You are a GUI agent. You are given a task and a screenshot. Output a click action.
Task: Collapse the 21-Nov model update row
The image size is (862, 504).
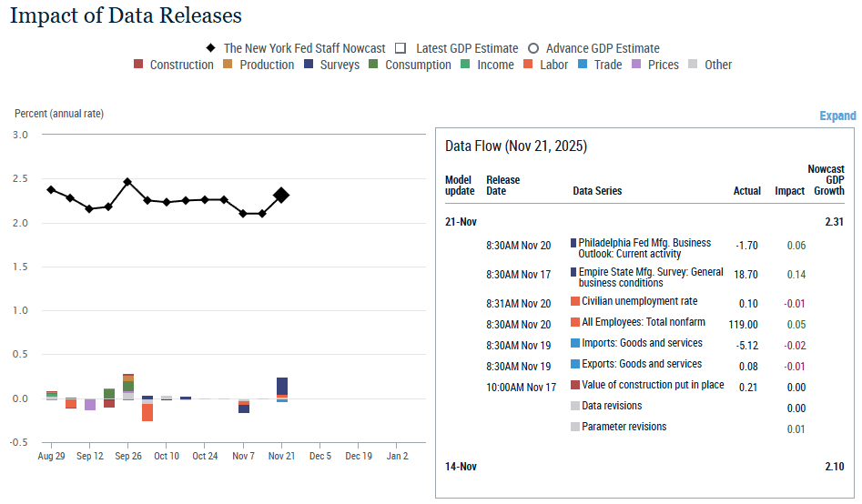point(460,222)
